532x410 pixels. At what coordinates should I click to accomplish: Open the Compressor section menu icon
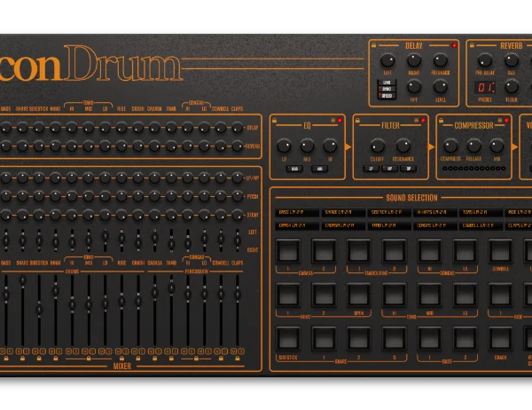coord(500,120)
